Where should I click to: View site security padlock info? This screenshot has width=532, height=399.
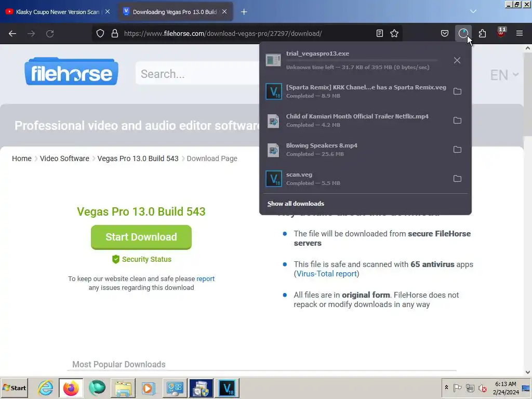[115, 33]
